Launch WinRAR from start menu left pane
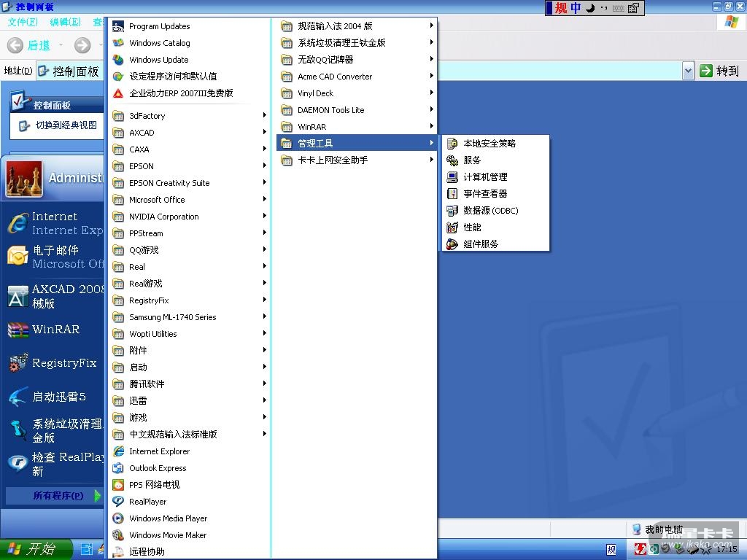This screenshot has height=560, width=747. (55, 330)
